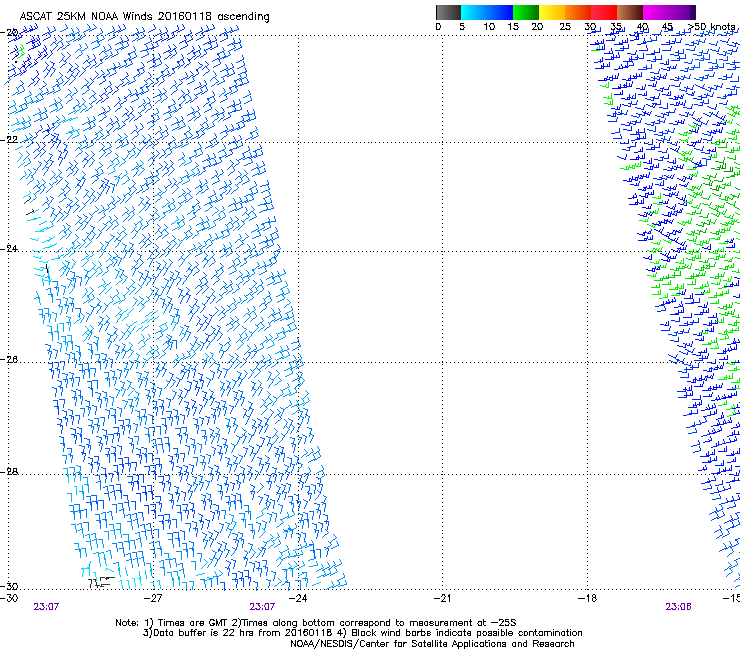
Task: Click the -27 longitude axis label
Action: pos(153,599)
